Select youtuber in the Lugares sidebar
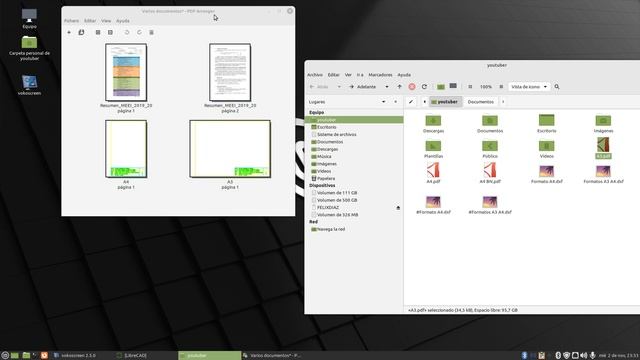 pos(354,120)
